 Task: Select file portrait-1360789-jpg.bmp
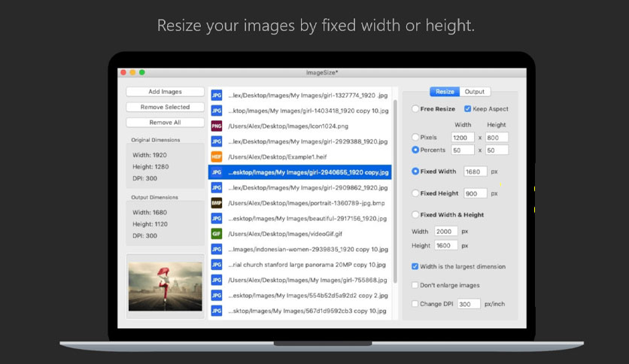coord(299,203)
